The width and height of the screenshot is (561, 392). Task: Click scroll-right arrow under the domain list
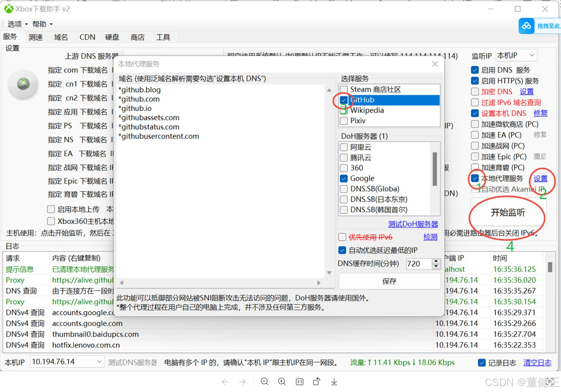pos(319,282)
